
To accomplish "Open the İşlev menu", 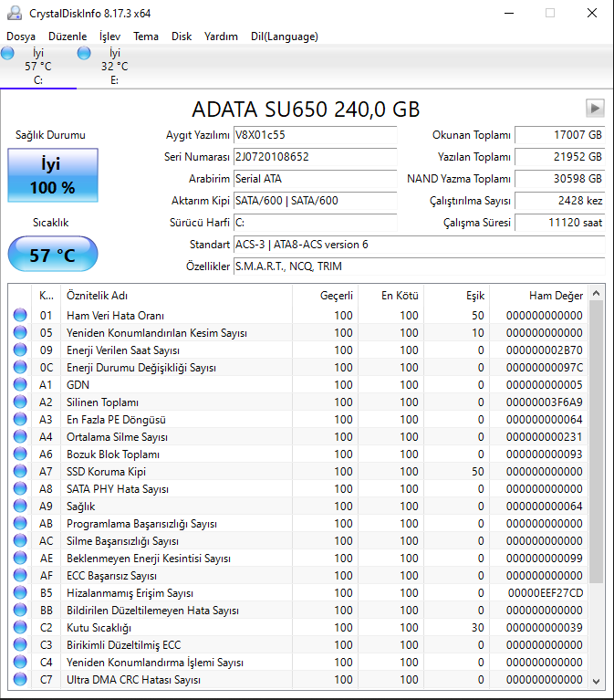I will [x=109, y=37].
